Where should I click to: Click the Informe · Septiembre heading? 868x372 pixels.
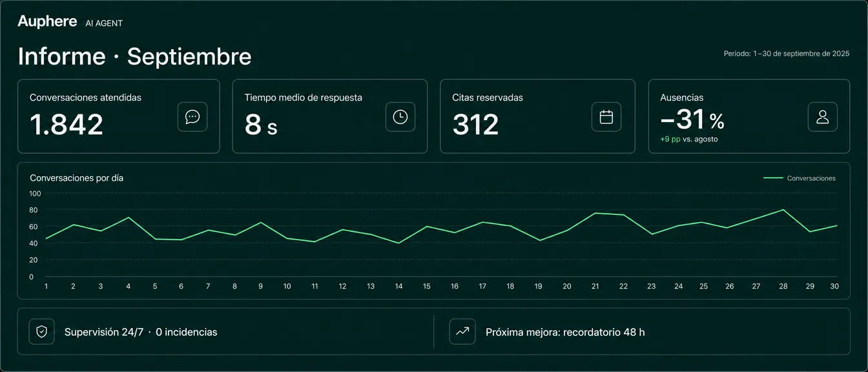coord(134,56)
